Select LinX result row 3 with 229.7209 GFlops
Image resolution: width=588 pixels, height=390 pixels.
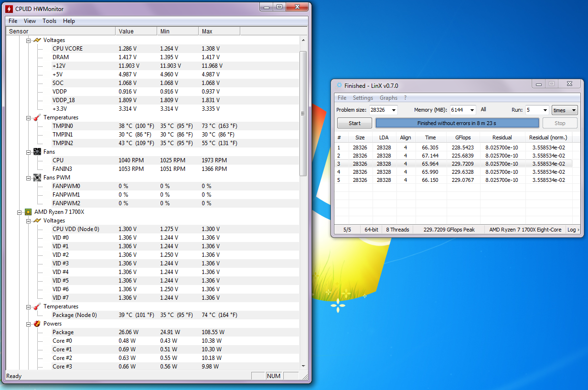pos(453,163)
